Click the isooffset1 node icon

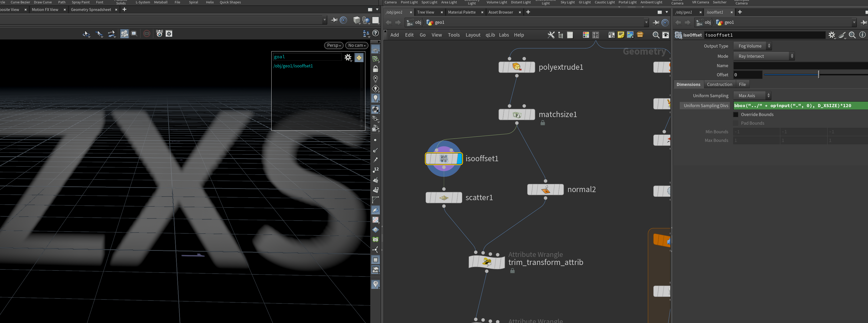444,158
